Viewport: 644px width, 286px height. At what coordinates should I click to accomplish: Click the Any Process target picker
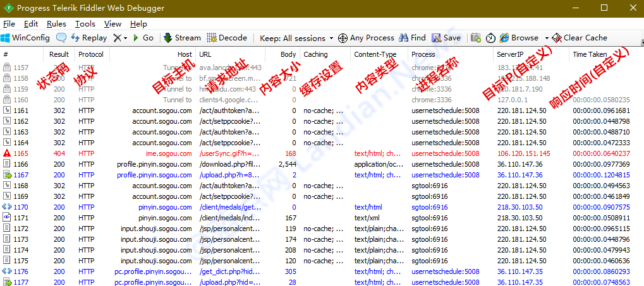coord(367,38)
